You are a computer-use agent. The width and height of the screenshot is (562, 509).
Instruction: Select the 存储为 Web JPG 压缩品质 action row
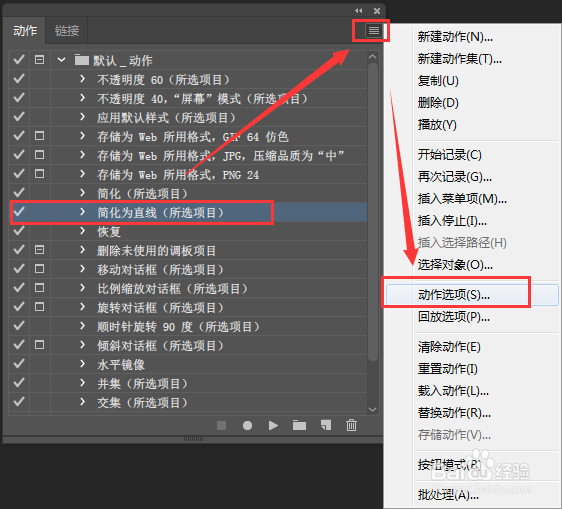pyautogui.click(x=187, y=155)
